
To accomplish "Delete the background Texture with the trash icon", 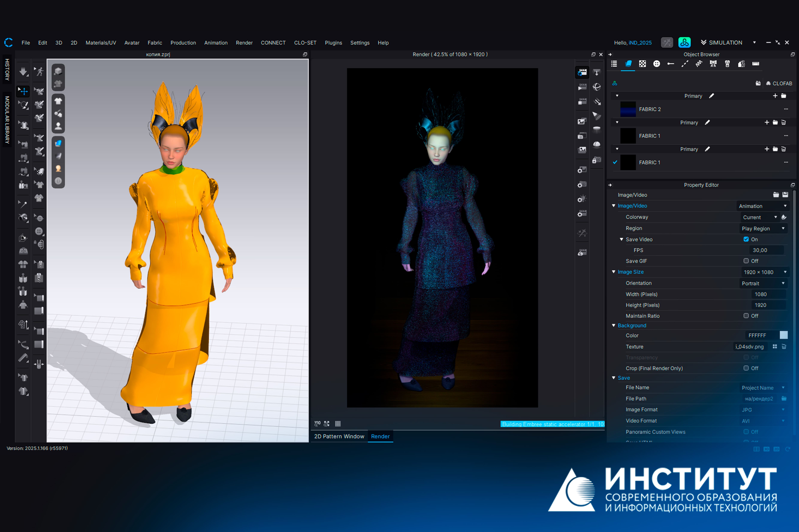I will coord(784,346).
